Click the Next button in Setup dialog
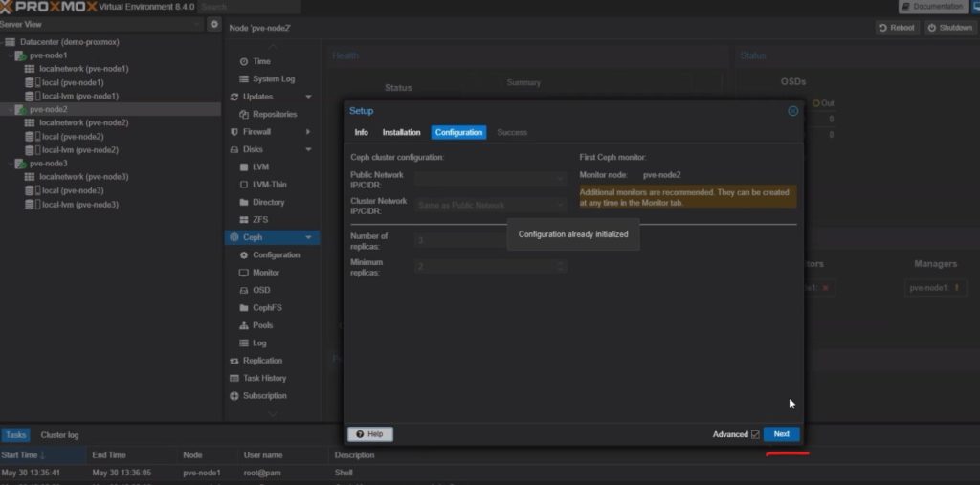Screen dimensions: 980x485 click(781, 434)
